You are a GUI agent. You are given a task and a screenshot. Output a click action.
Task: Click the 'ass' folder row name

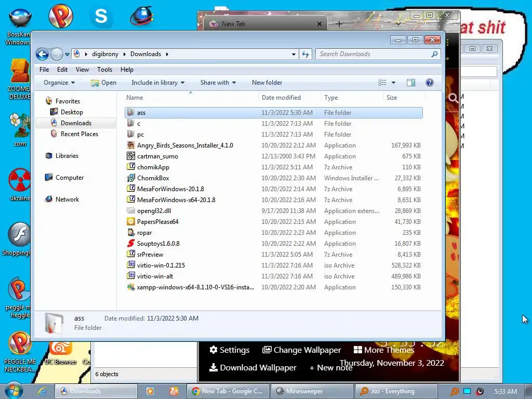141,113
